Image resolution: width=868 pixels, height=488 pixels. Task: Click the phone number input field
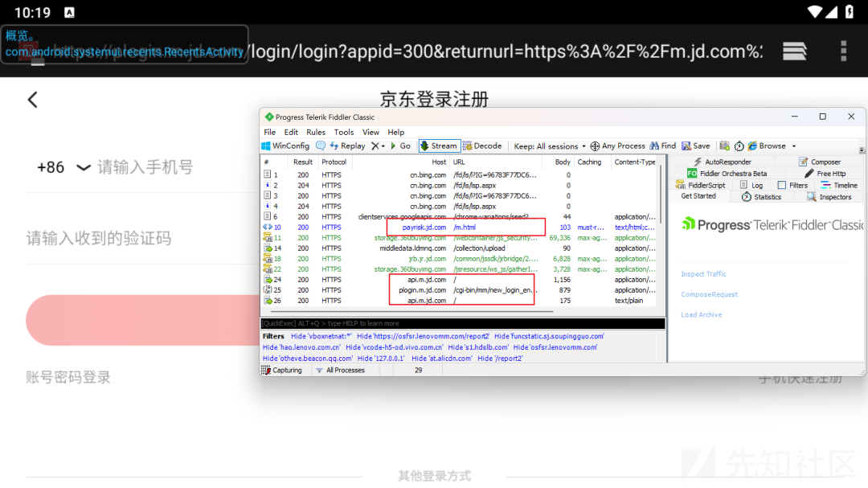145,166
